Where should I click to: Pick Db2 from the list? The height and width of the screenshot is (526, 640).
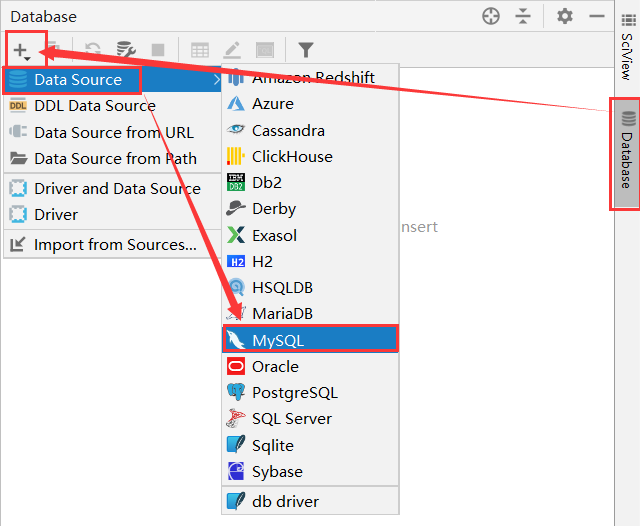point(310,183)
